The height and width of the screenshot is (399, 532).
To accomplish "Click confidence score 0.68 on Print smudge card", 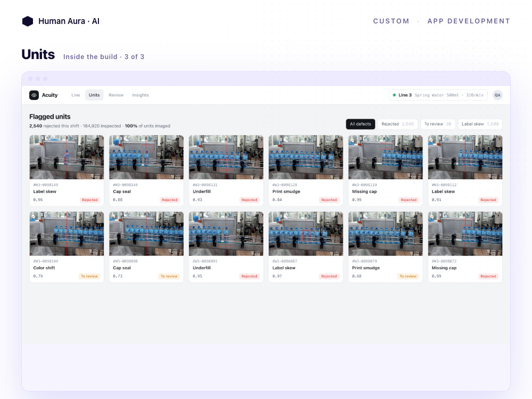I will pos(357,276).
